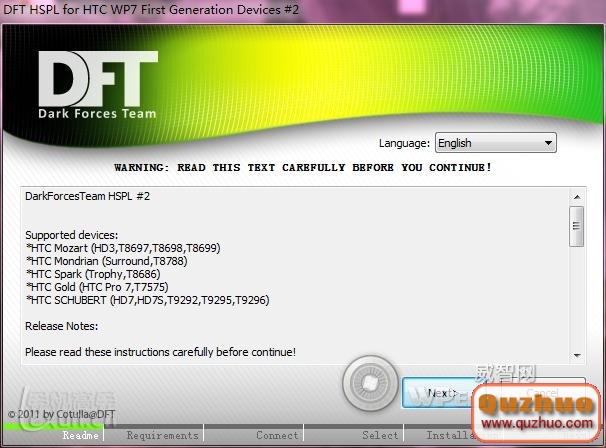
Task: Click the 'Release Notes:' line
Action: coord(61,326)
